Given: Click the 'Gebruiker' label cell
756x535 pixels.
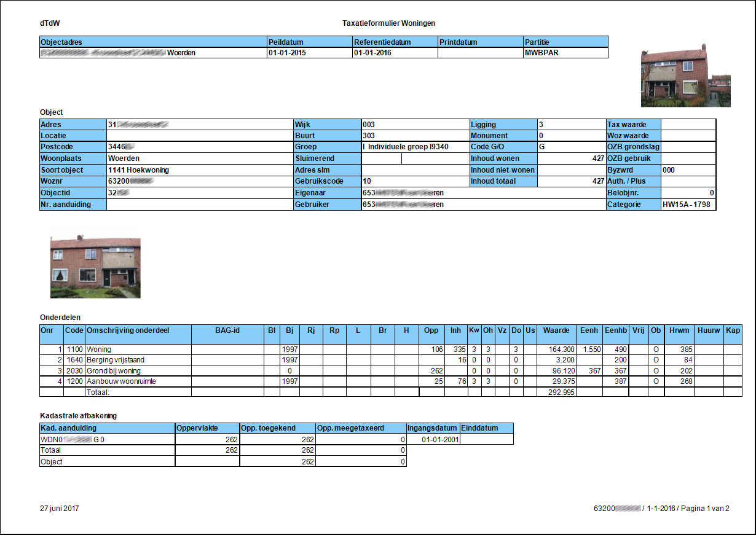Looking at the screenshot, I should (x=328, y=205).
